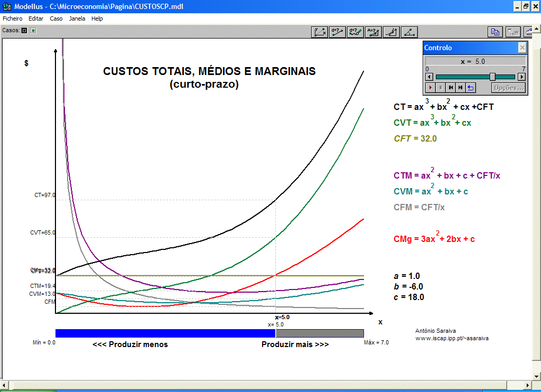Viewport: 541px width, 392px height.
Task: Open the Ficheiro menu
Action: tap(13, 18)
